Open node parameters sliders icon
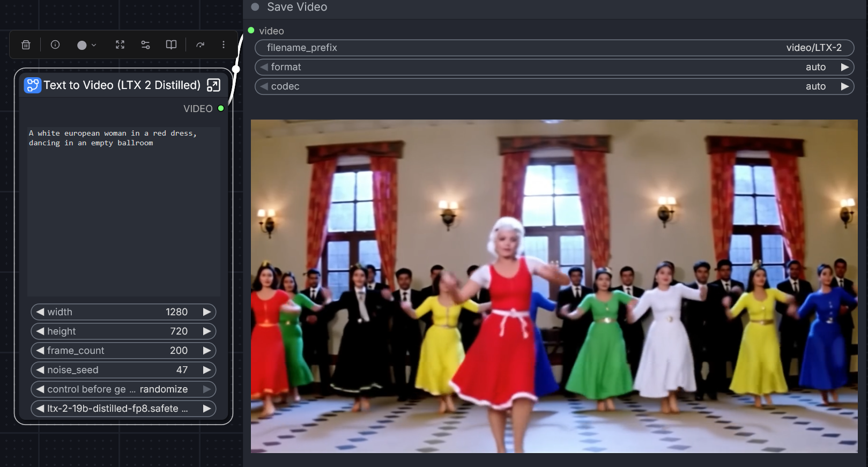The width and height of the screenshot is (868, 467). coord(145,45)
